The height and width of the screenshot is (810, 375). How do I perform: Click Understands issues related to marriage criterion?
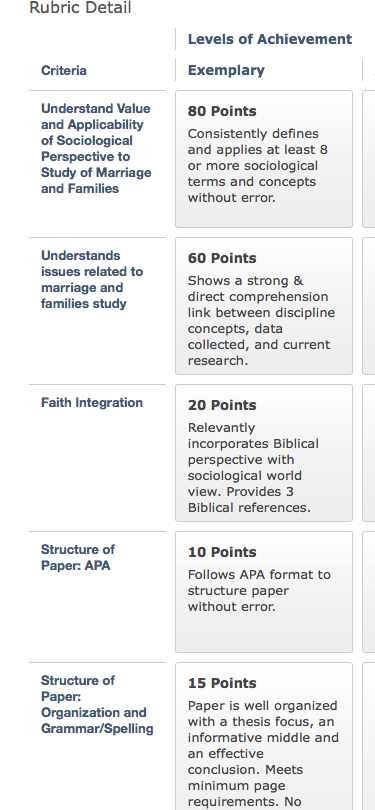pyautogui.click(x=92, y=279)
